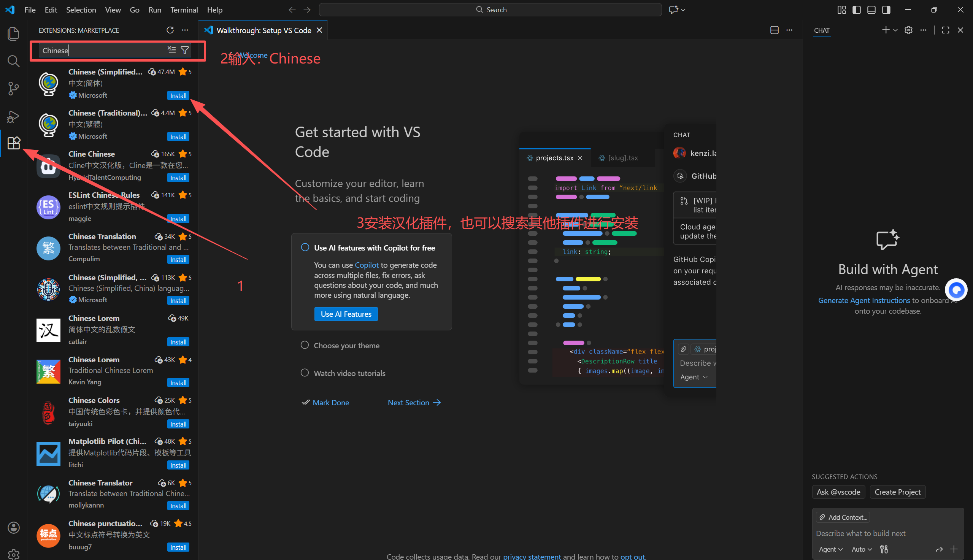Click the Welcome breadcrumb link
Image resolution: width=973 pixels, height=560 pixels.
[x=253, y=55]
